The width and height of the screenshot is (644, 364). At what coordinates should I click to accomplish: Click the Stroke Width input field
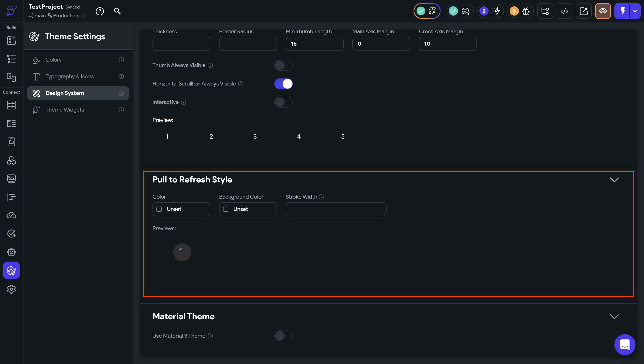click(336, 209)
